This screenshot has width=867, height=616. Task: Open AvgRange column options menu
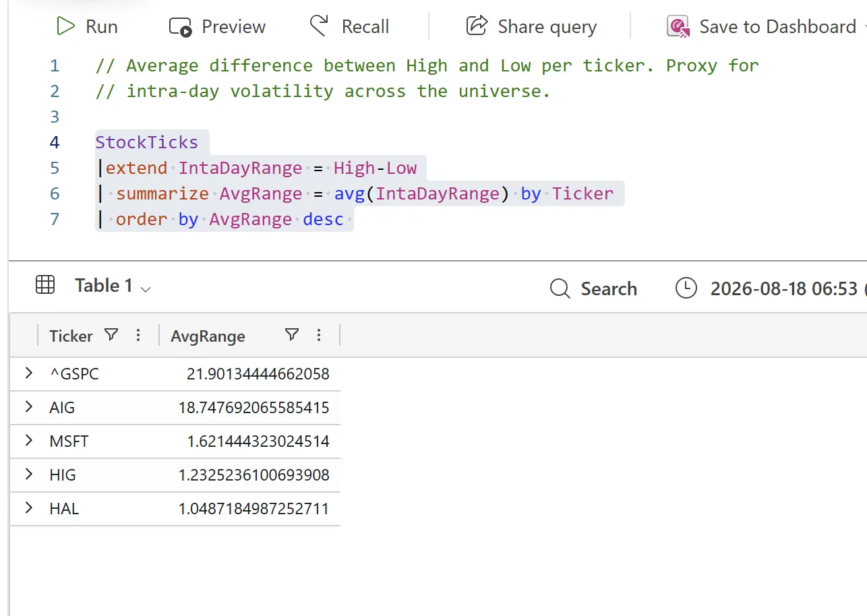319,335
